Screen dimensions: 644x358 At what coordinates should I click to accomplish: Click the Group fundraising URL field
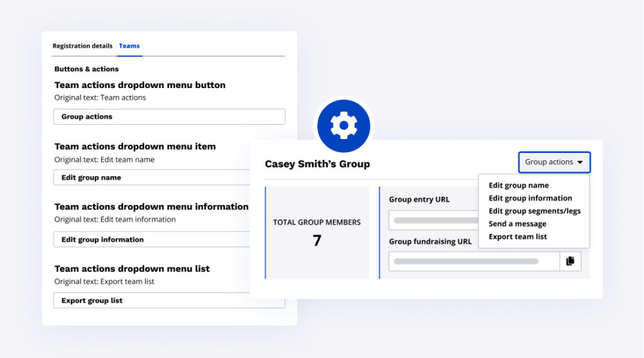(x=474, y=261)
